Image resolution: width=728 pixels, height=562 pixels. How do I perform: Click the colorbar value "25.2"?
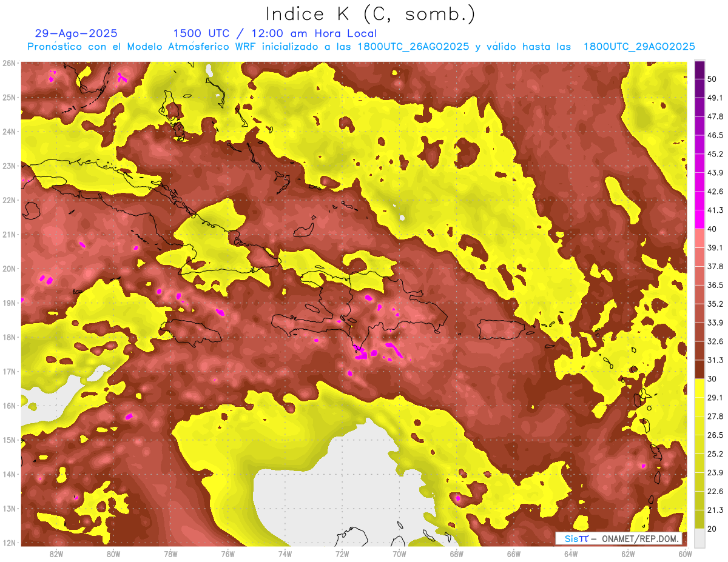[715, 454]
